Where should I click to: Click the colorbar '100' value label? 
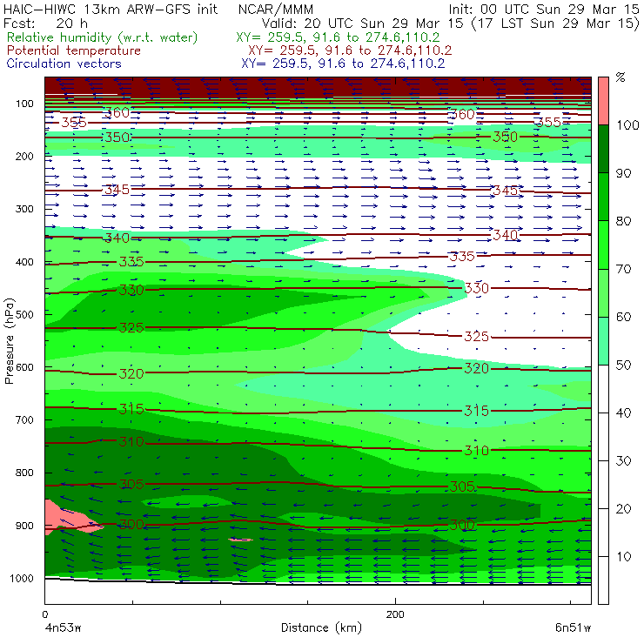[x=627, y=124]
